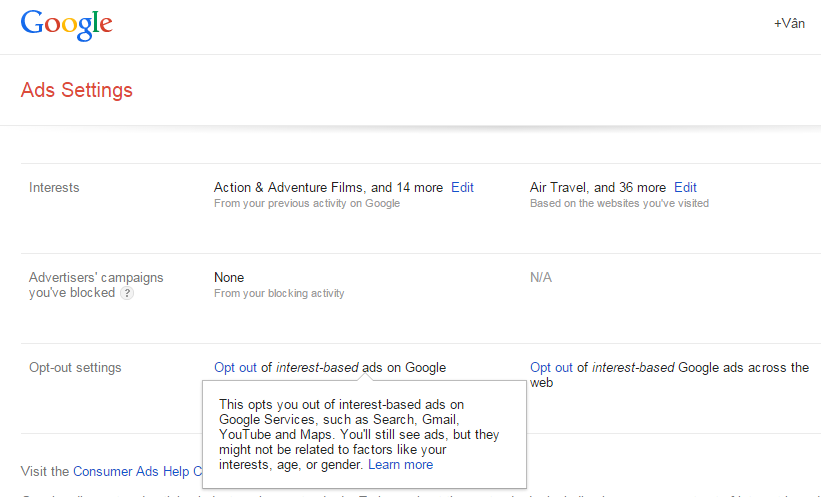This screenshot has width=821, height=497.
Task: Edit the Action & Adventure Films interests
Action: pyautogui.click(x=462, y=187)
